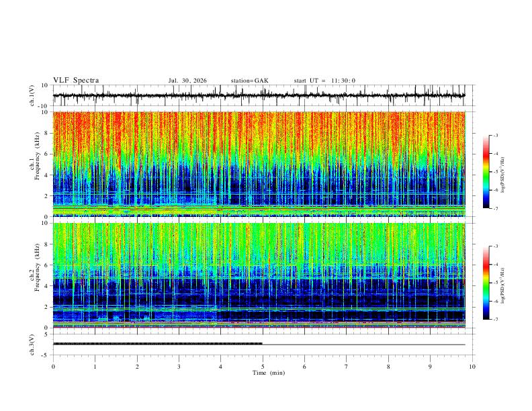This screenshot has width=532, height=411.
Task: Click the Time (min) axis label
Action: (x=269, y=373)
